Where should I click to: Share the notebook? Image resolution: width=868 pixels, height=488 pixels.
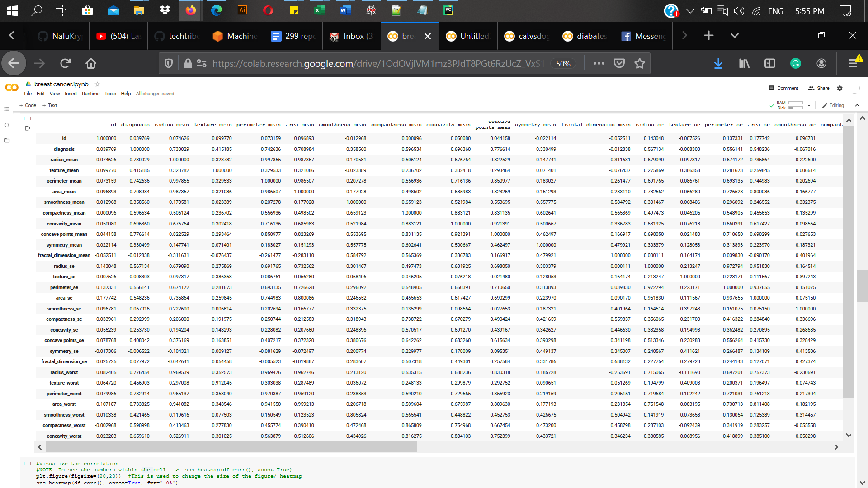[x=819, y=89]
